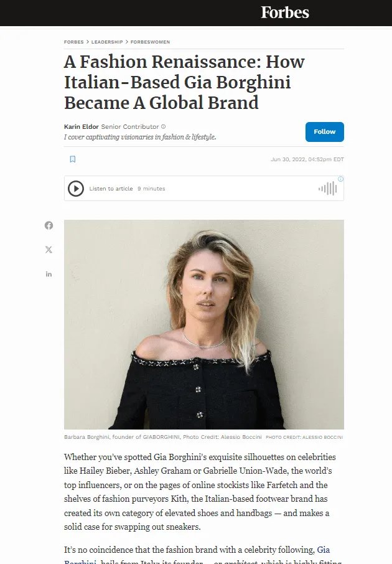Play the Listen to article audio
This screenshot has height=564, width=392.
76,188
